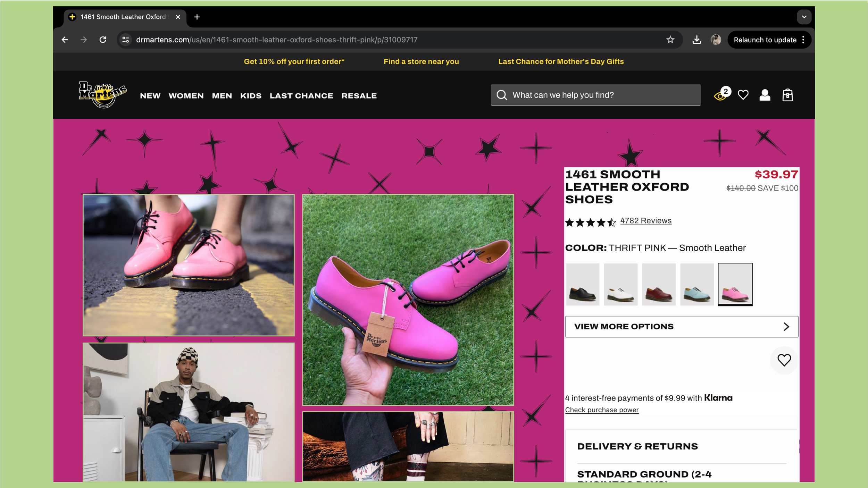
Task: Add shoe to wishlist with heart button
Action: [784, 360]
